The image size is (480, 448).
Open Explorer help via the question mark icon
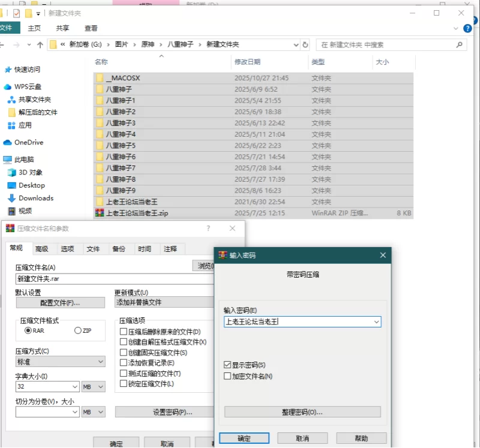pos(467,28)
